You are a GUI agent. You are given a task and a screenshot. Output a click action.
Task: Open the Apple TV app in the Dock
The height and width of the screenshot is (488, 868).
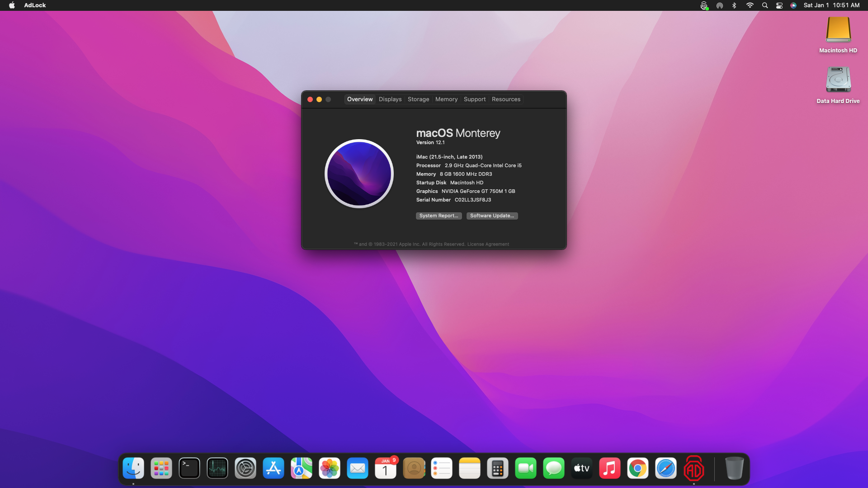(x=581, y=469)
